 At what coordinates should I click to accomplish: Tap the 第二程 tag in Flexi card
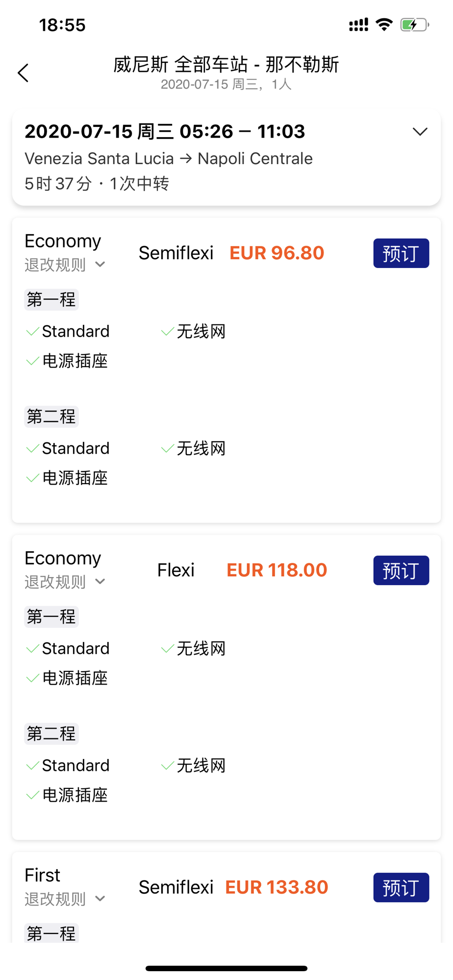[x=51, y=734]
